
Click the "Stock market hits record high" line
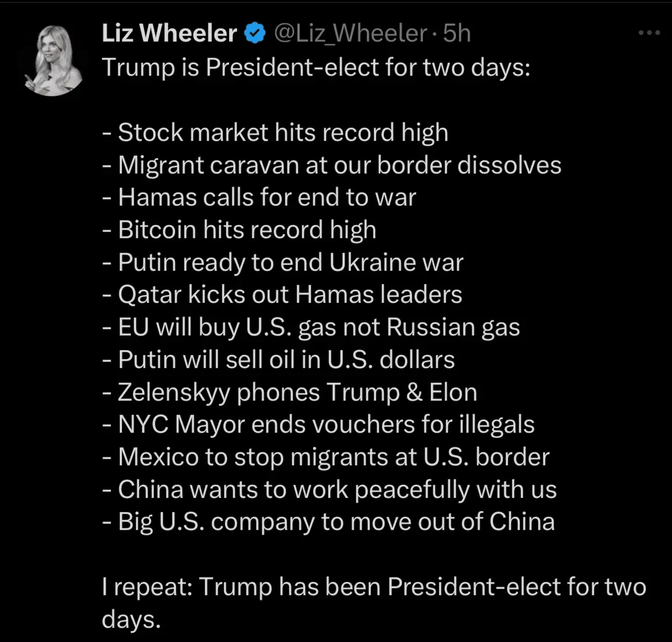[x=283, y=132]
